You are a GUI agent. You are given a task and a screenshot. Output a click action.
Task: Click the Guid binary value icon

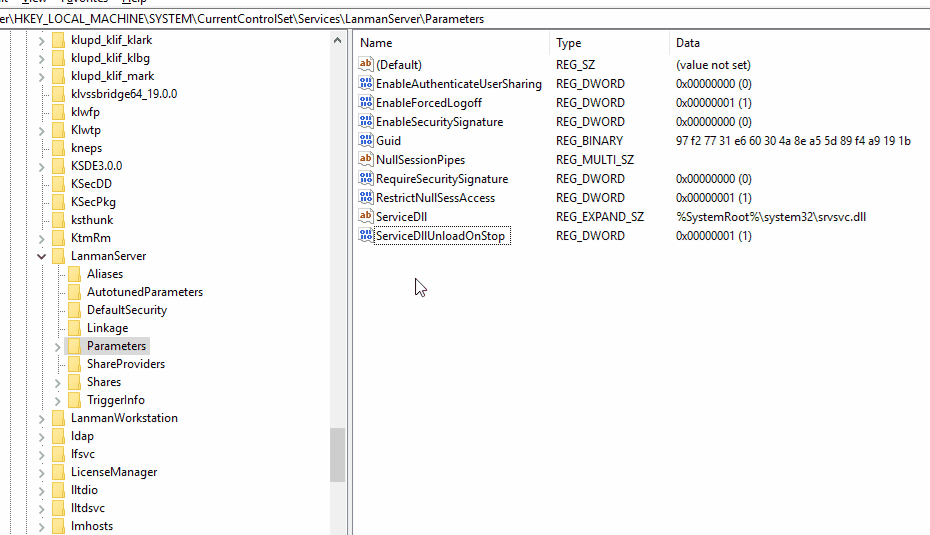pyautogui.click(x=366, y=140)
